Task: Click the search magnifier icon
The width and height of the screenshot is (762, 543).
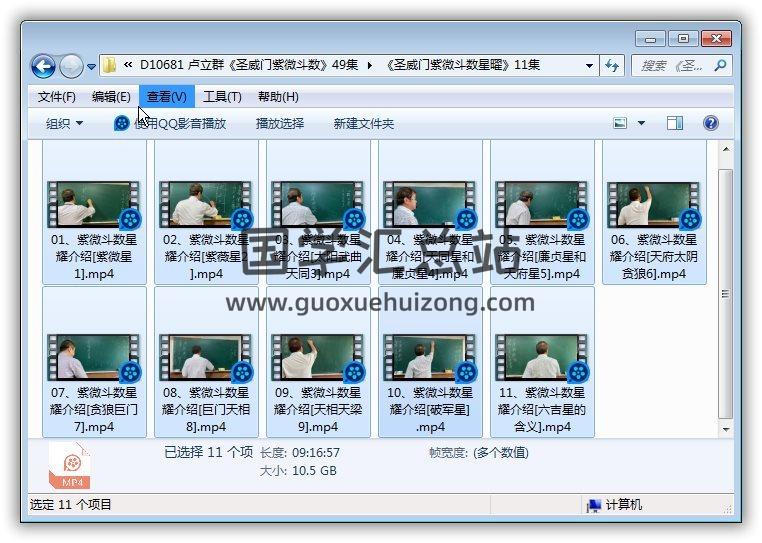Action: coord(720,66)
